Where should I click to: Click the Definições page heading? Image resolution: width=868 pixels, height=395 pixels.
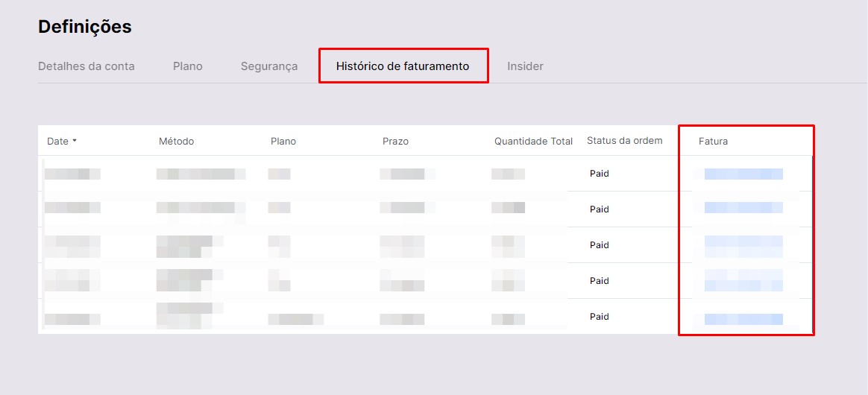click(85, 27)
